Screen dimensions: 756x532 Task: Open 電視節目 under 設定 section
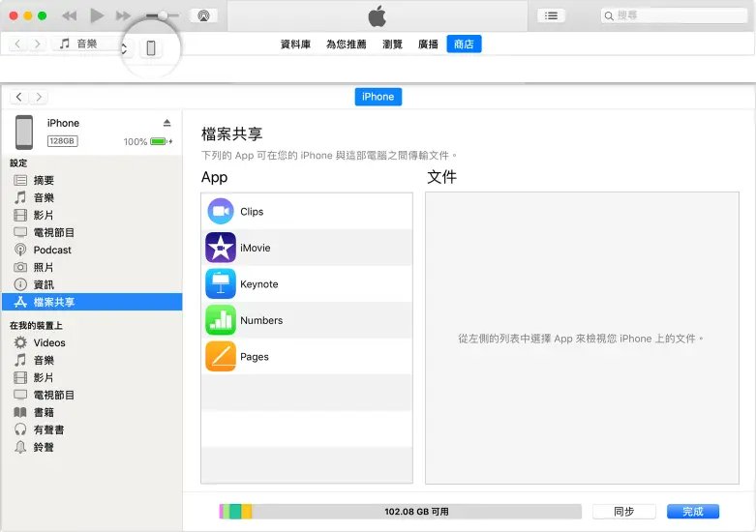click(92, 232)
